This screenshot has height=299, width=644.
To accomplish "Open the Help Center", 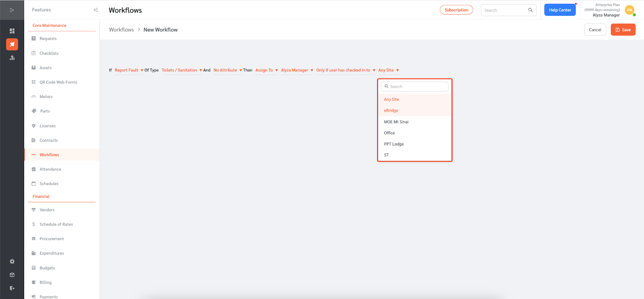I will point(560,10).
